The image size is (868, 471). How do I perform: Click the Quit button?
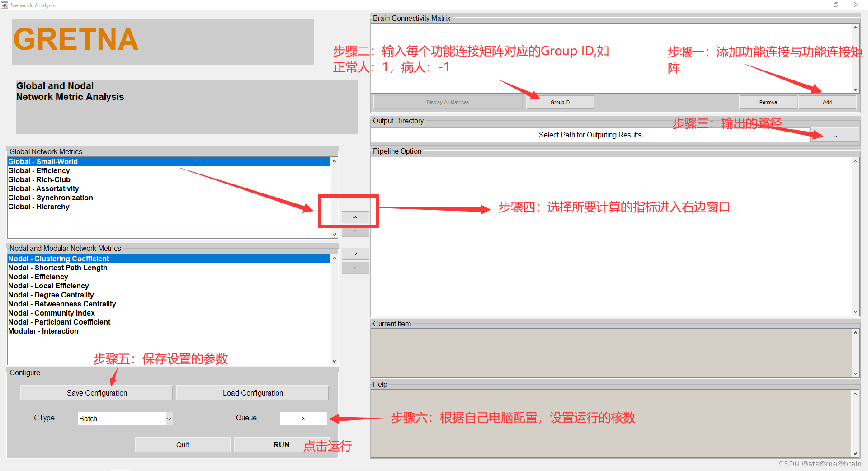(x=183, y=445)
